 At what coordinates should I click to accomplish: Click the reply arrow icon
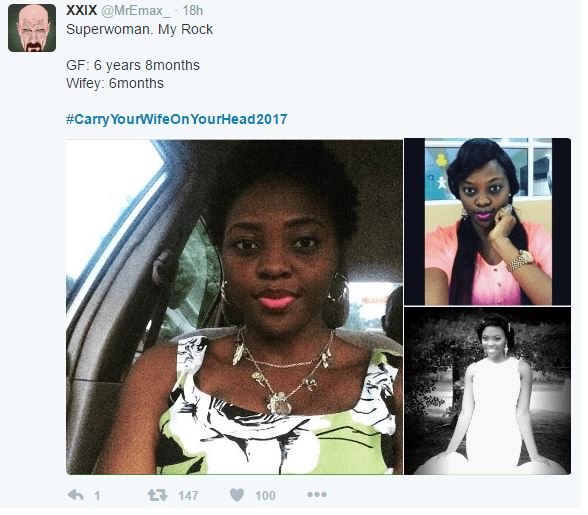coord(75,495)
